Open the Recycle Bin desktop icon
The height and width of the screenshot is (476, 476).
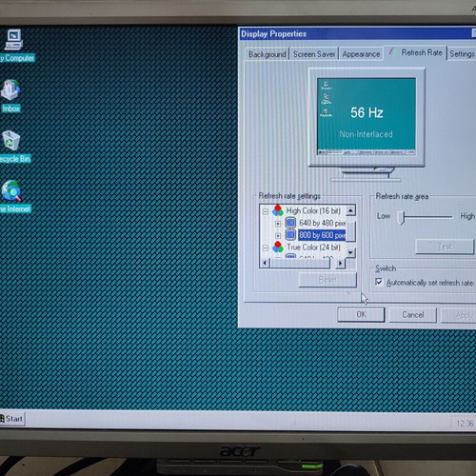[11, 140]
